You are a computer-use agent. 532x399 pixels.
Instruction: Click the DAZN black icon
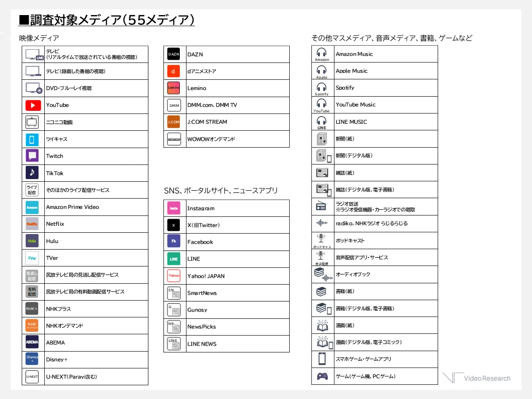pyautogui.click(x=174, y=55)
